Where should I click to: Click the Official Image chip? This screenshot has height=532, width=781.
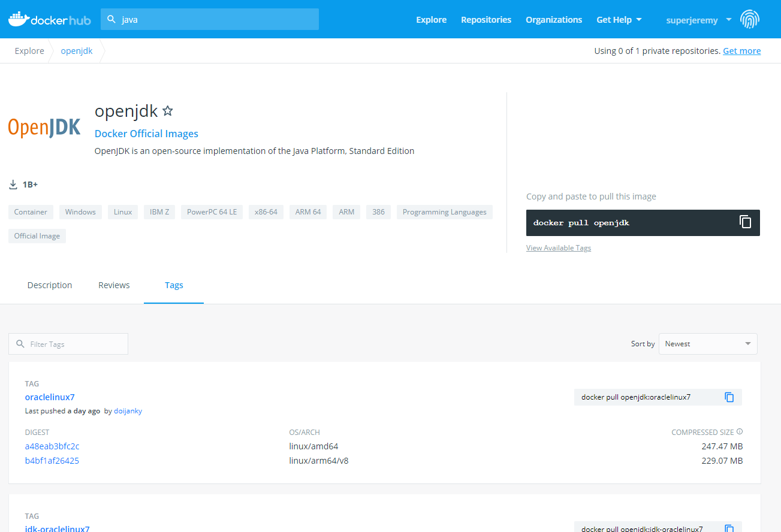point(37,236)
